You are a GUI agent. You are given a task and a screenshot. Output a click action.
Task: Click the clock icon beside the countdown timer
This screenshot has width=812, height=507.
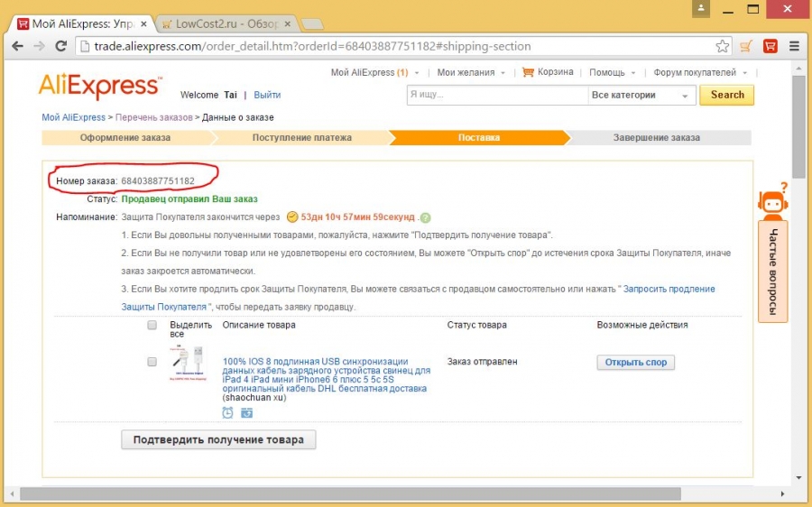(x=292, y=217)
